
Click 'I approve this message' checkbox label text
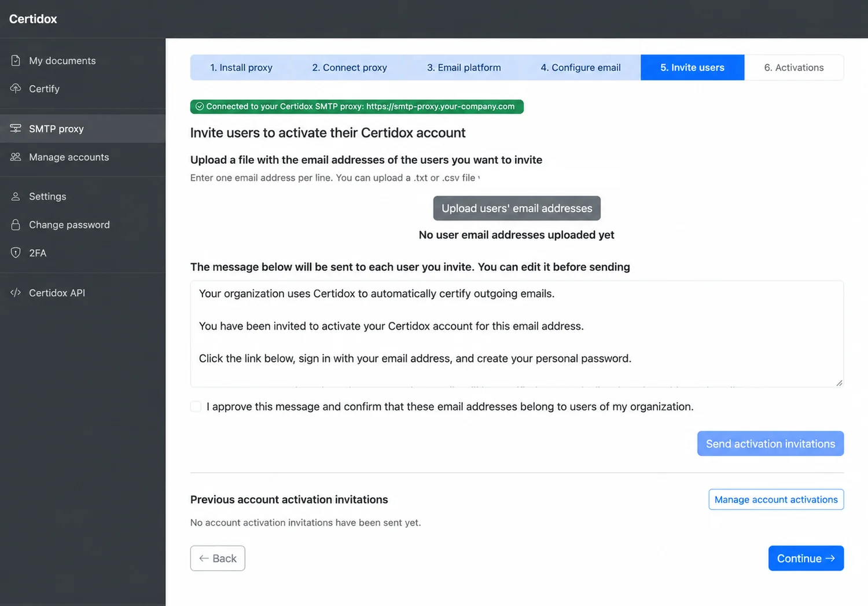click(x=450, y=406)
